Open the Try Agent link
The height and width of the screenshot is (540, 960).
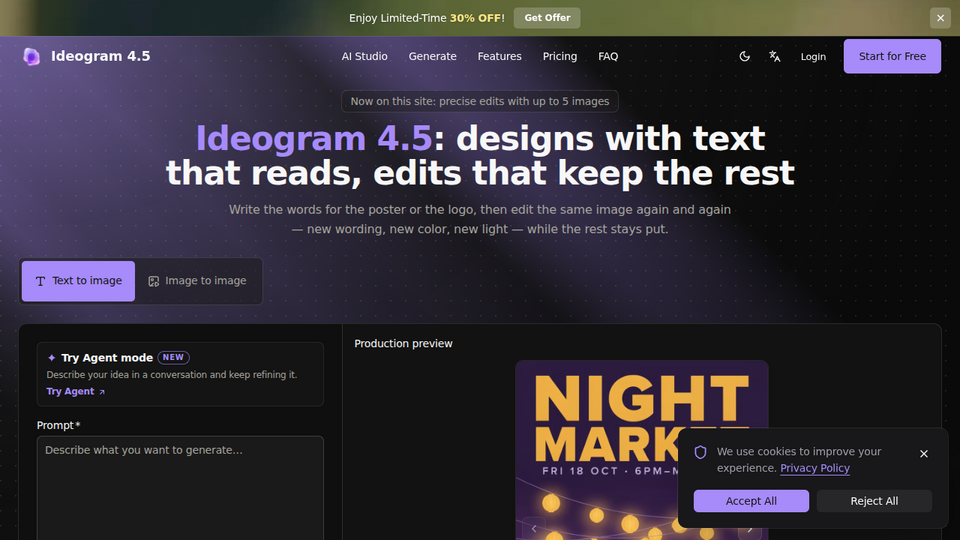tap(76, 391)
